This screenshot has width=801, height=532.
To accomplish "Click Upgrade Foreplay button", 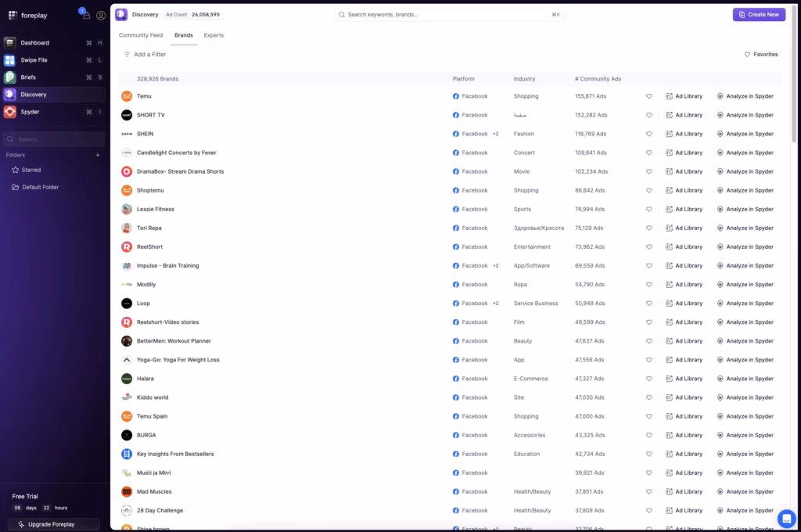I will 53,524.
